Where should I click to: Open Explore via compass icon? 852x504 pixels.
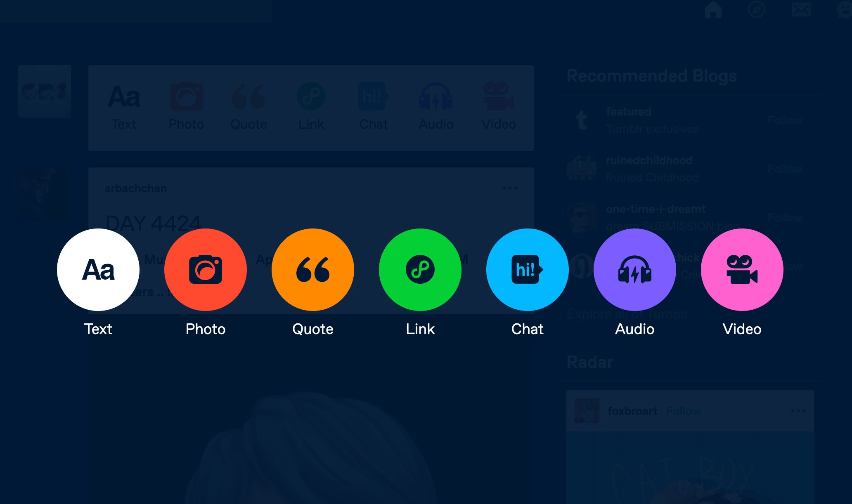[x=757, y=9]
